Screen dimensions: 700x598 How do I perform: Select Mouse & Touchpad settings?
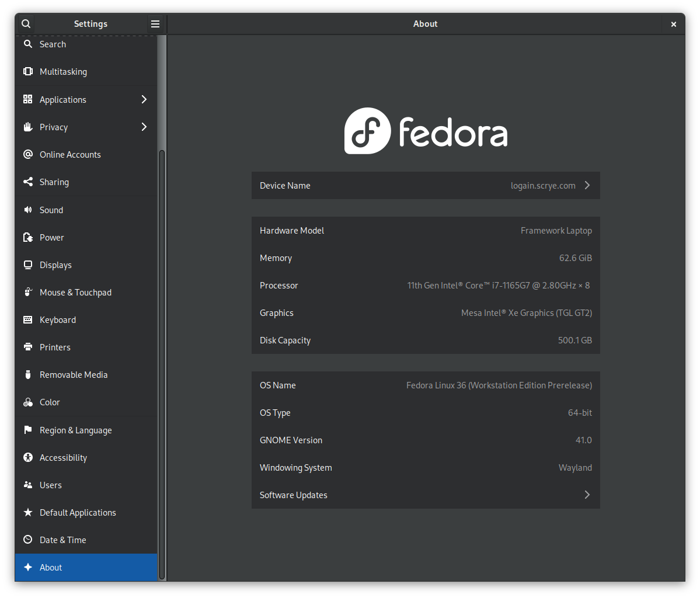pos(86,293)
